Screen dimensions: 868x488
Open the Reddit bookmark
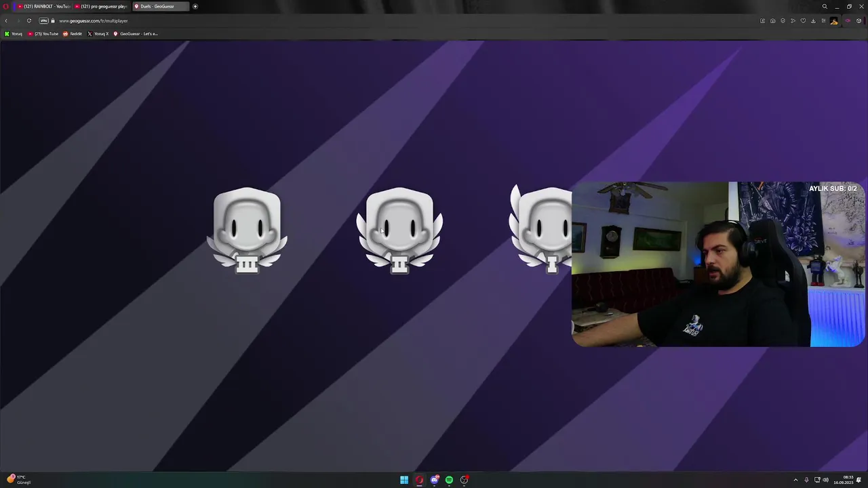tap(73, 33)
